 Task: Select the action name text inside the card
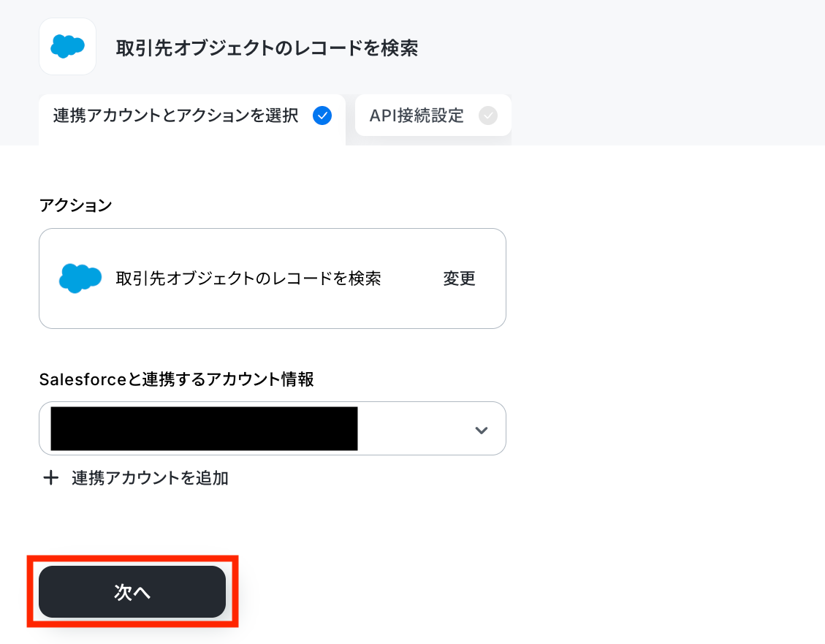point(248,279)
